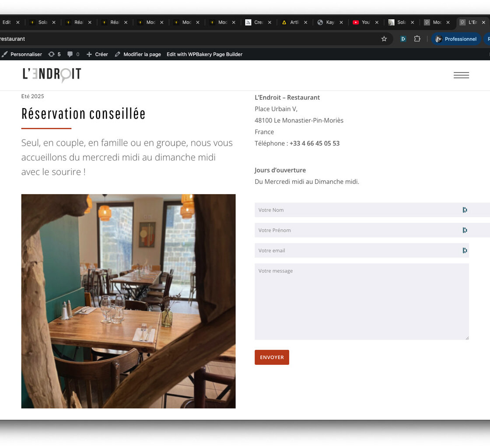Viewport: 490px width, 448px height.
Task: Click Modifier la page link
Action: pyautogui.click(x=138, y=54)
